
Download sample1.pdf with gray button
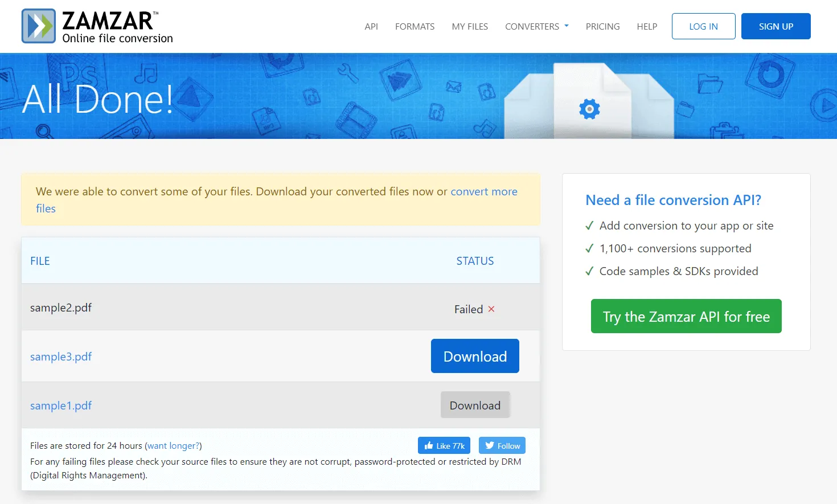point(475,405)
